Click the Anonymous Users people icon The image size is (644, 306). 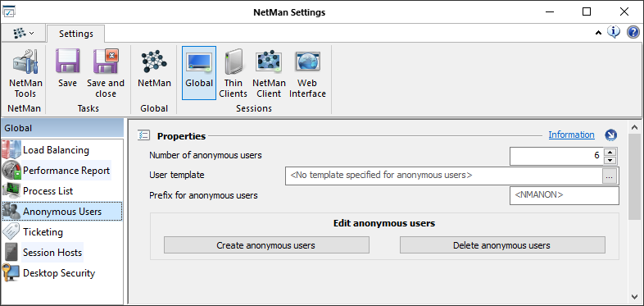tap(11, 212)
